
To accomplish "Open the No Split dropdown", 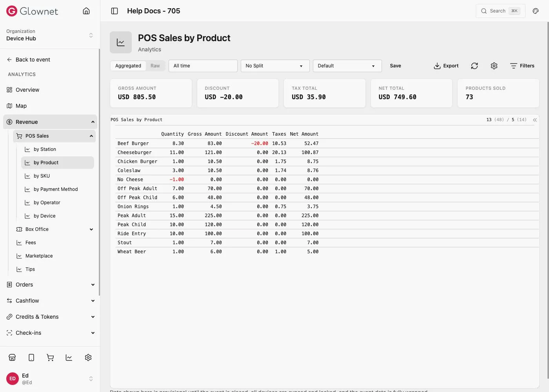I will click(x=275, y=66).
